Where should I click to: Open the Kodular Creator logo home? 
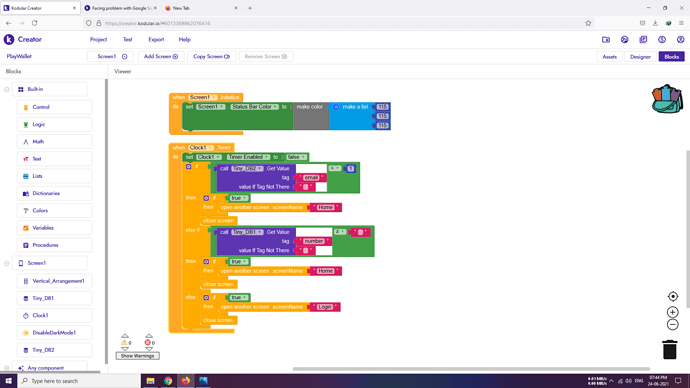click(x=23, y=39)
